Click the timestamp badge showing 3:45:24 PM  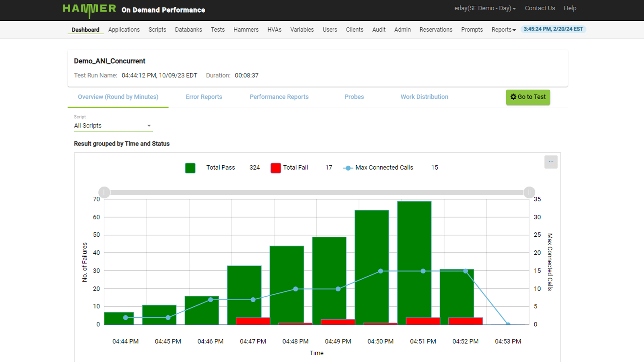tap(553, 29)
